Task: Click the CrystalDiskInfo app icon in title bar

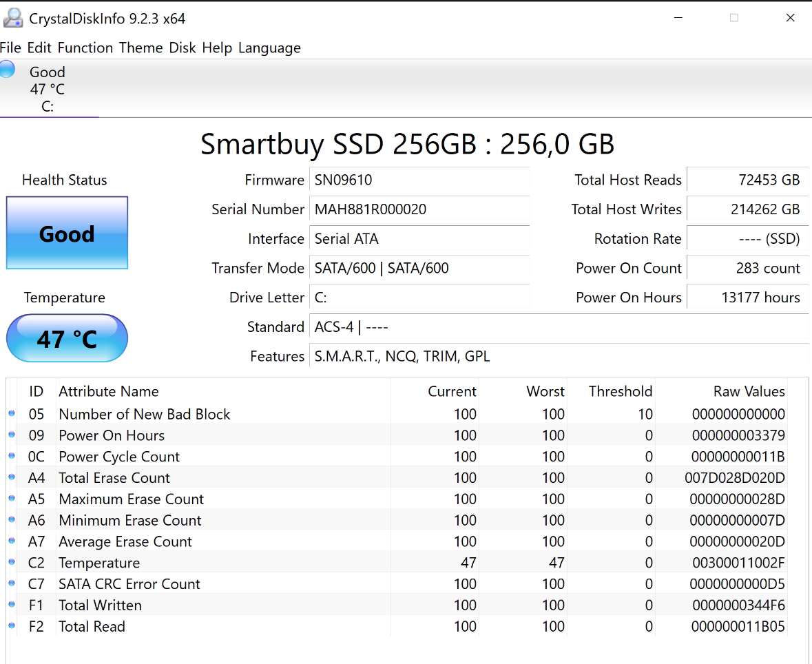Action: [12, 19]
